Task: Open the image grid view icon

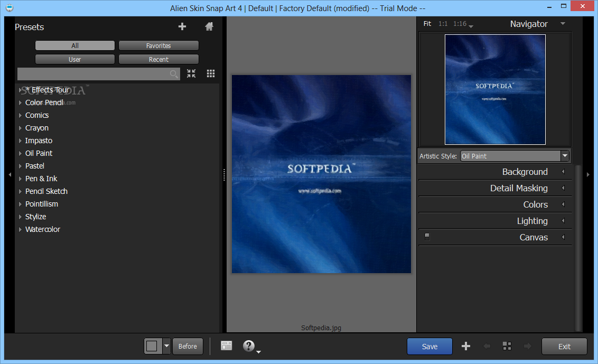Action: coord(507,346)
